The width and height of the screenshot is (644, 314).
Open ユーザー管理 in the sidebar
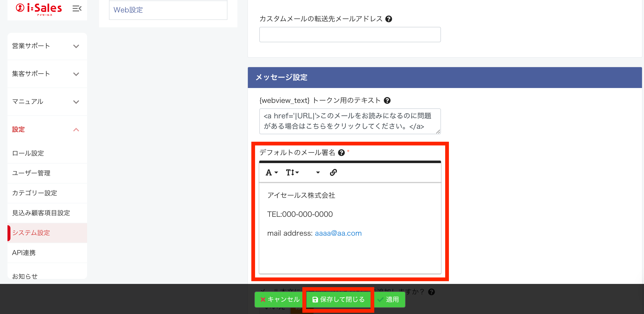[31, 173]
